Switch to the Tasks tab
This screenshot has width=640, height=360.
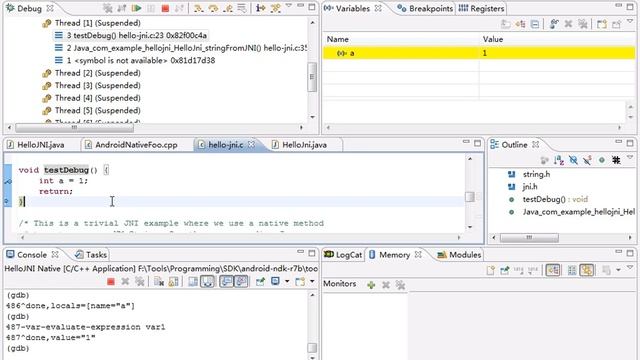pos(91,255)
